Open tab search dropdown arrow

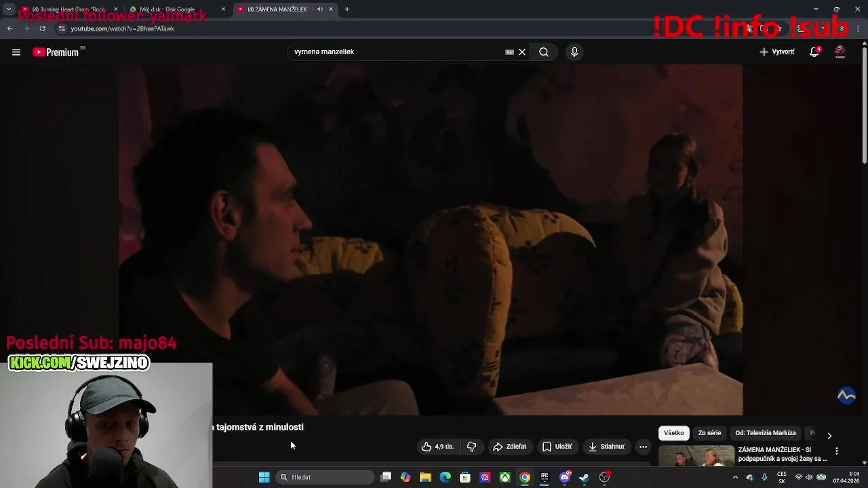(x=9, y=9)
